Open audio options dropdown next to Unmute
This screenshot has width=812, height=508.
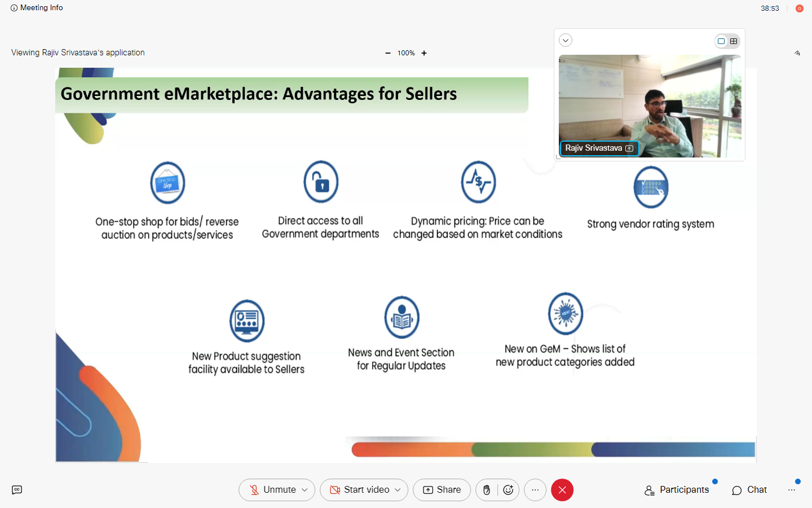[x=305, y=490]
